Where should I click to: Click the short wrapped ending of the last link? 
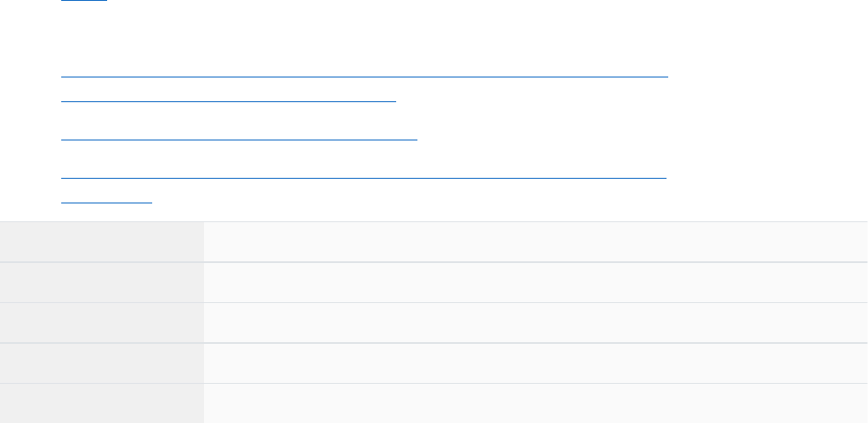107,202
